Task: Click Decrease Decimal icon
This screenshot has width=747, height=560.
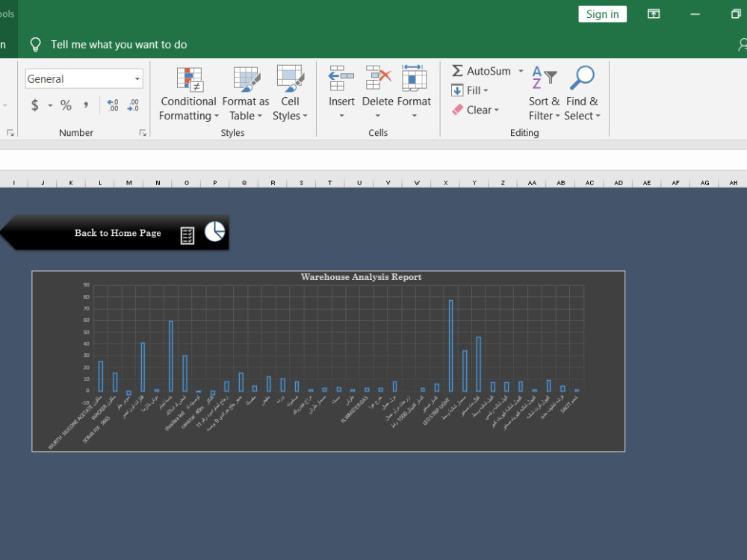Action: click(x=133, y=105)
